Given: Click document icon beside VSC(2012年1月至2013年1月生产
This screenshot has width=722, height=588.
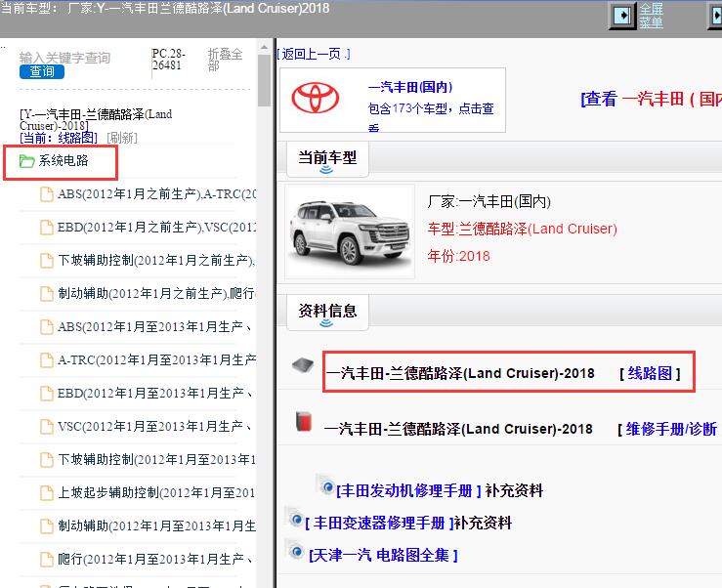Looking at the screenshot, I should tap(47, 427).
